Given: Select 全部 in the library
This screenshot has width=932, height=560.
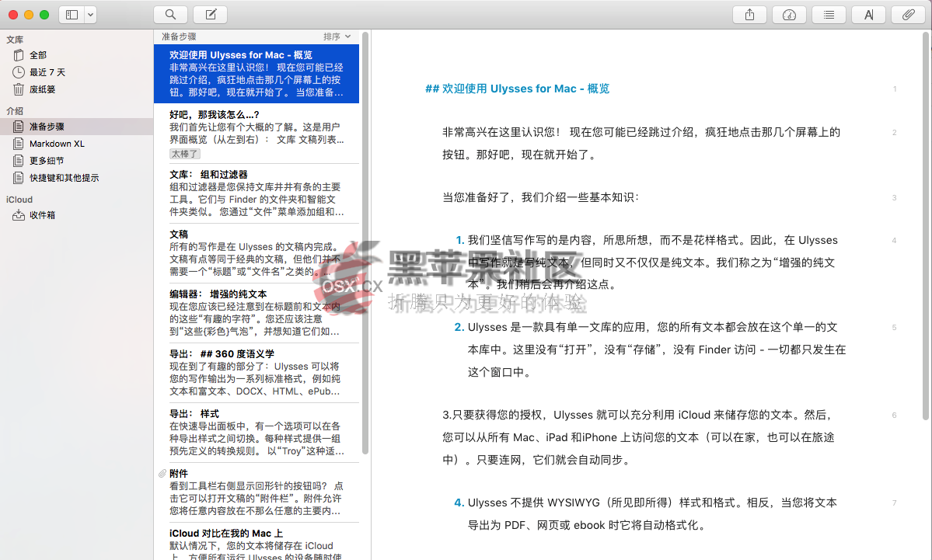Looking at the screenshot, I should 76,55.
